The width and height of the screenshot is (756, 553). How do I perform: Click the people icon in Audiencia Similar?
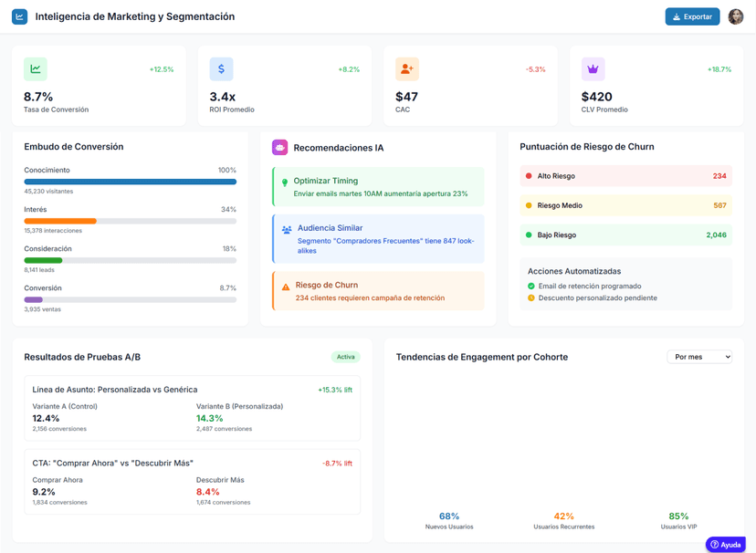tap(287, 230)
